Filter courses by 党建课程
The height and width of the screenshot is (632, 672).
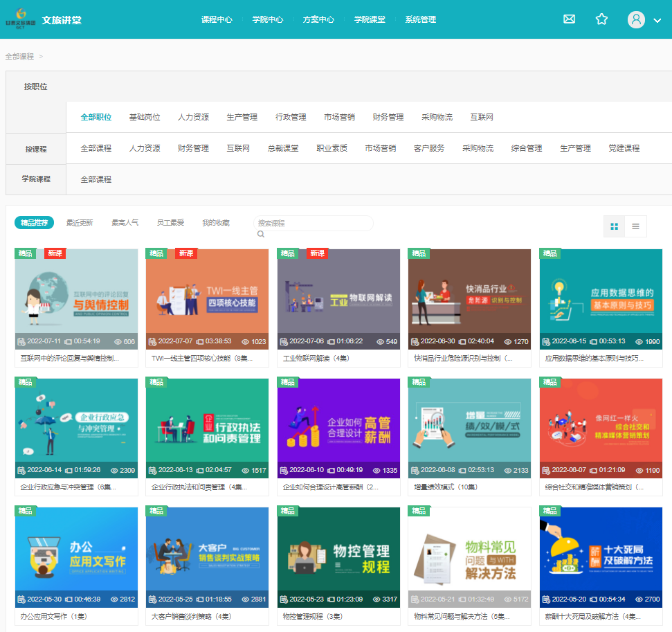pyautogui.click(x=624, y=148)
